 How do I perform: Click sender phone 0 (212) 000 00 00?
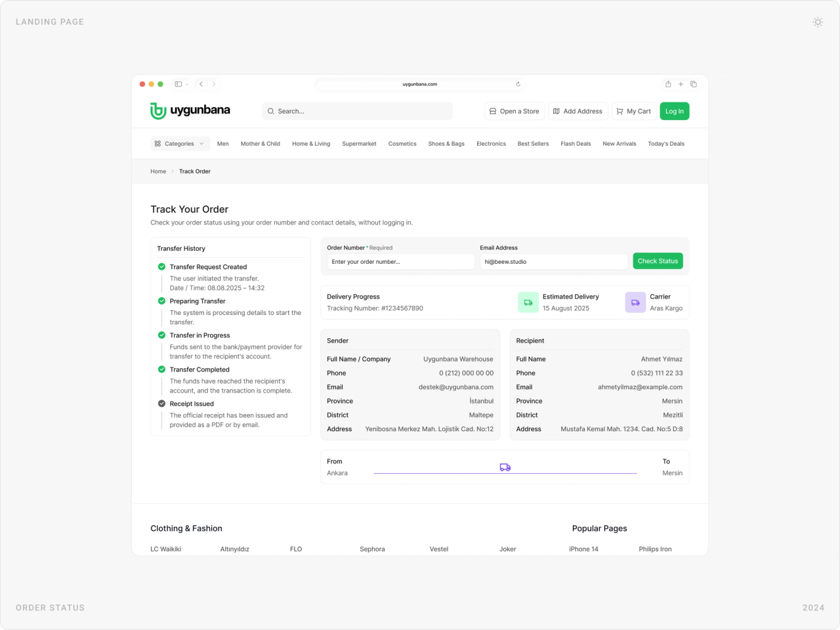coord(467,373)
